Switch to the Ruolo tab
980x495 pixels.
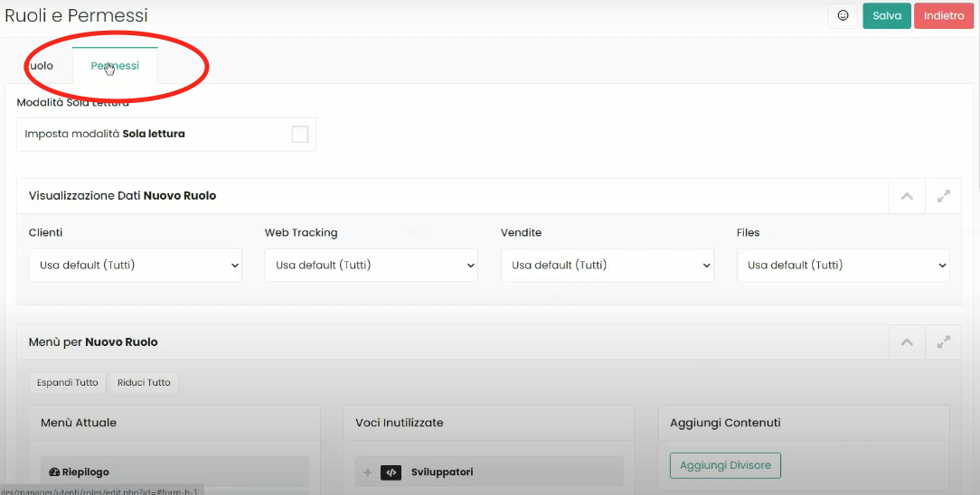tap(40, 66)
